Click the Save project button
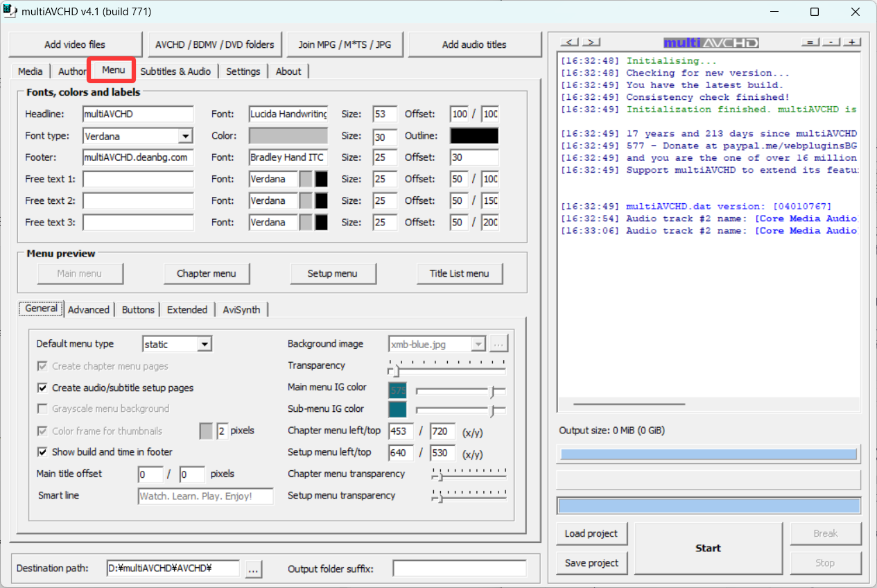Viewport: 877px width, 588px height. point(591,563)
